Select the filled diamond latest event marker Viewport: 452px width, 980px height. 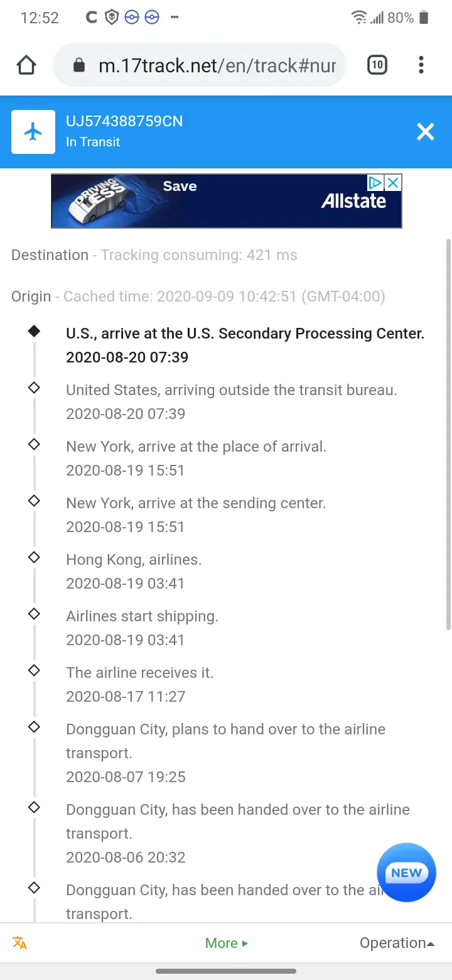[x=34, y=331]
